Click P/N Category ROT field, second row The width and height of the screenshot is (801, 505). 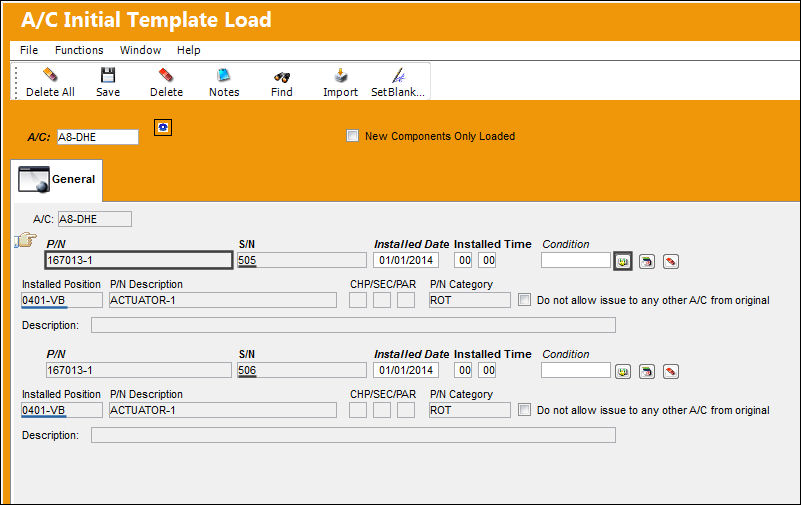pyautogui.click(x=469, y=410)
